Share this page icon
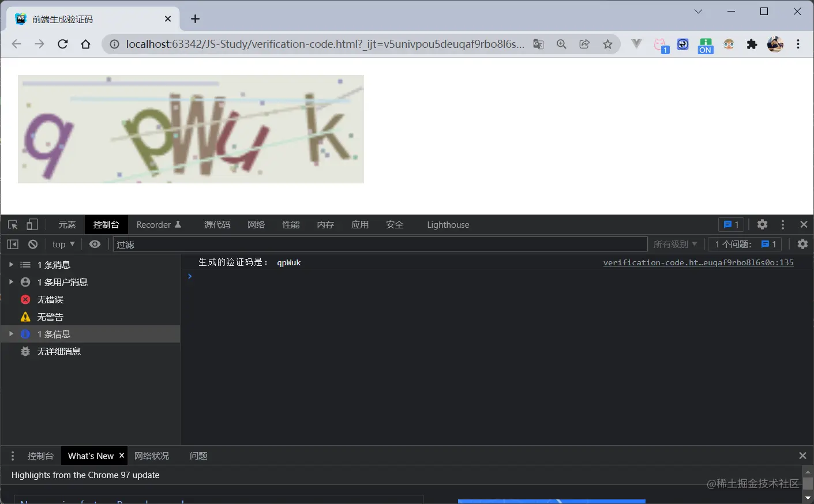814x504 pixels. click(x=584, y=44)
